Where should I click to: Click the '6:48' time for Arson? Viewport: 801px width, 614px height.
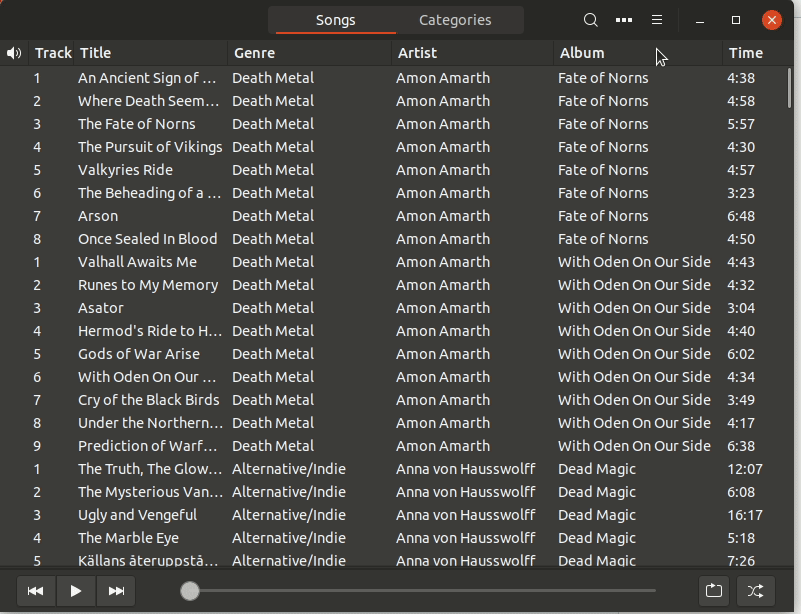tap(741, 216)
